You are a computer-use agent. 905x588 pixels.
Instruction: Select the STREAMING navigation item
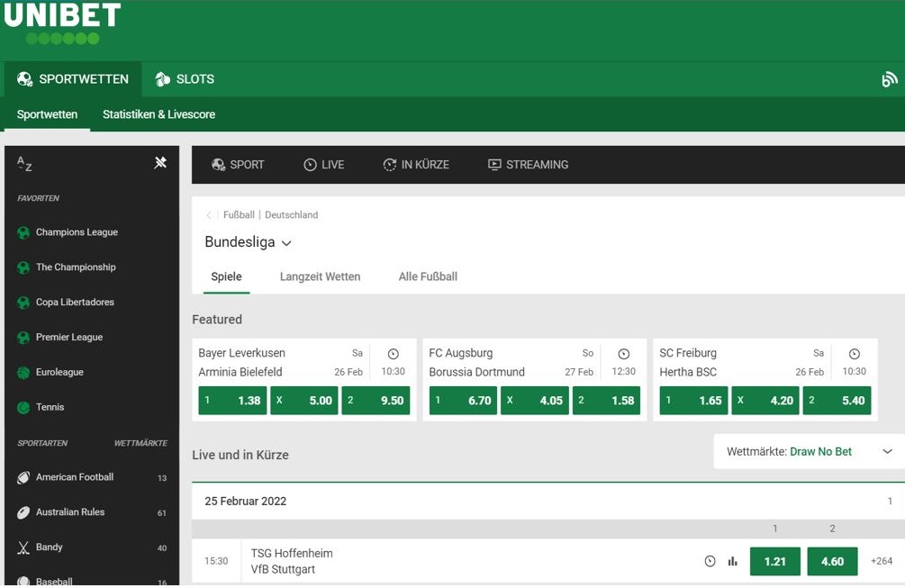[x=528, y=165]
